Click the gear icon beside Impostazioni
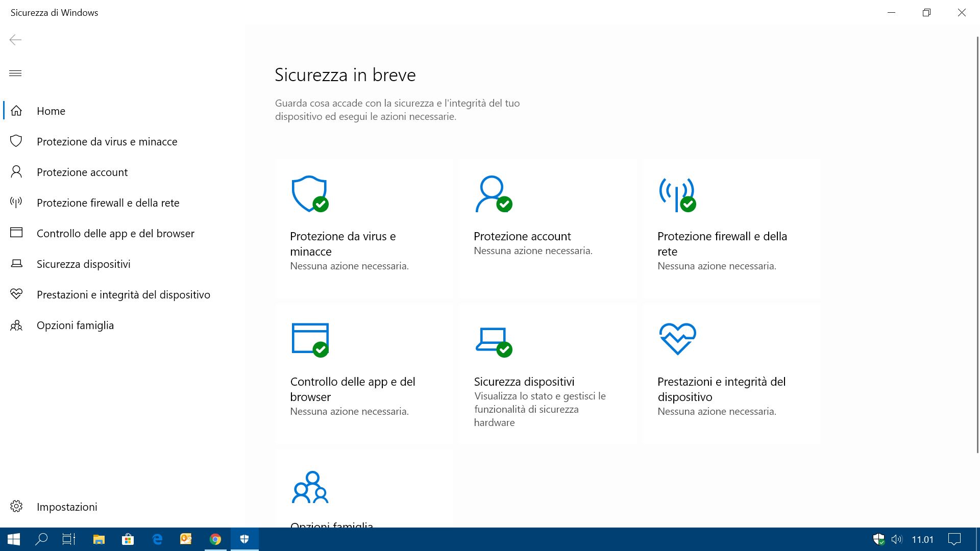Screen dimensions: 980x551 pyautogui.click(x=16, y=507)
